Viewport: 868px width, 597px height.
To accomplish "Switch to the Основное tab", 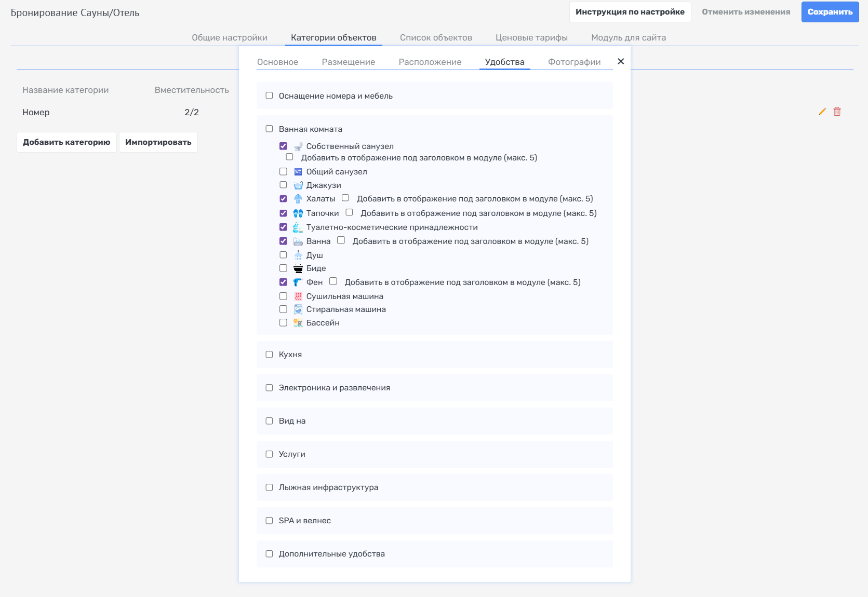I will [x=278, y=62].
